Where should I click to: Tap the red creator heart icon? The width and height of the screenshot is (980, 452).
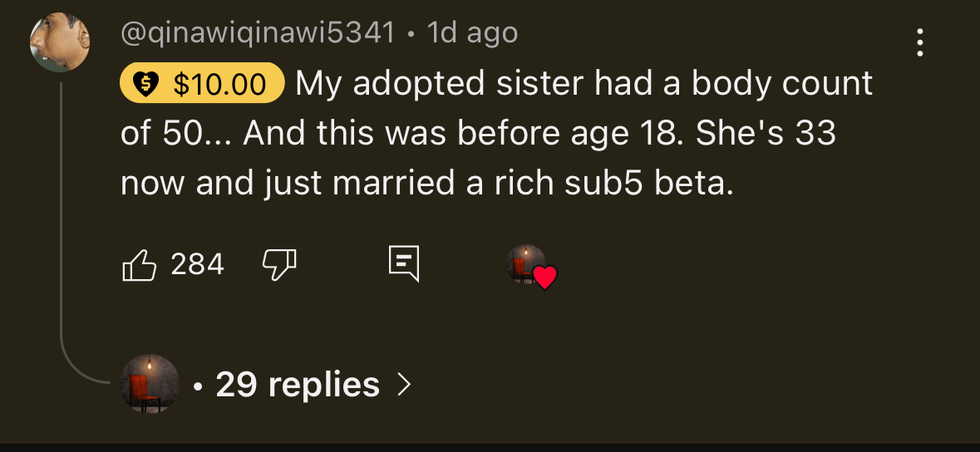(545, 278)
